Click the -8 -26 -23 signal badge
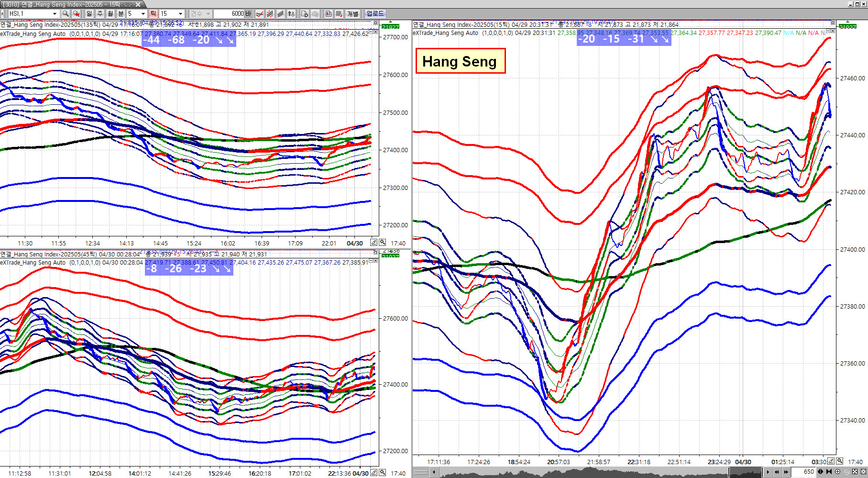 (189, 268)
